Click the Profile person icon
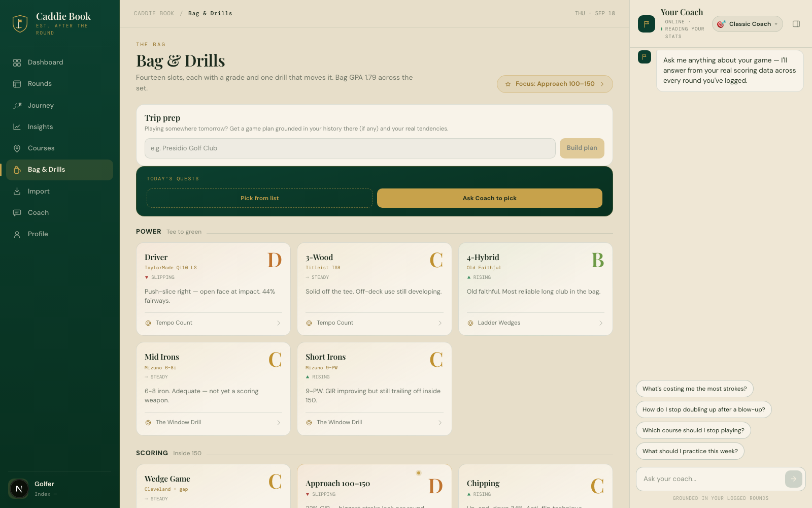 17,234
